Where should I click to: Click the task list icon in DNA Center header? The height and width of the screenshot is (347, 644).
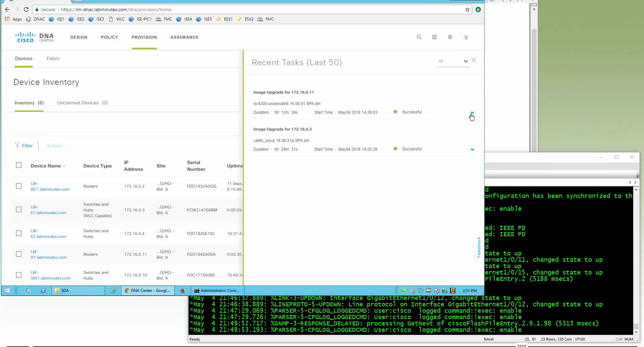[466, 37]
